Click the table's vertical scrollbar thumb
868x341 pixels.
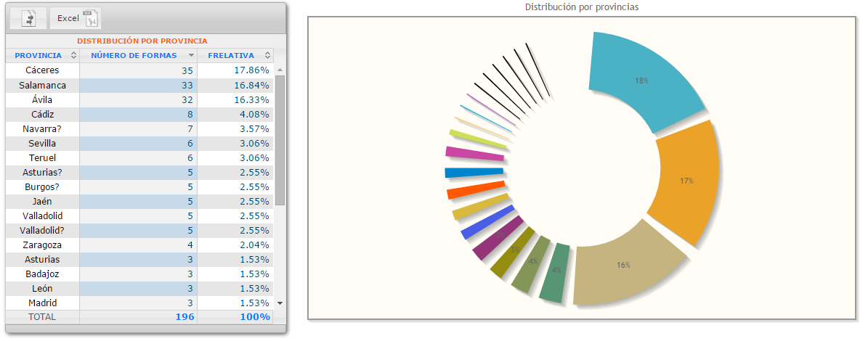click(280, 138)
